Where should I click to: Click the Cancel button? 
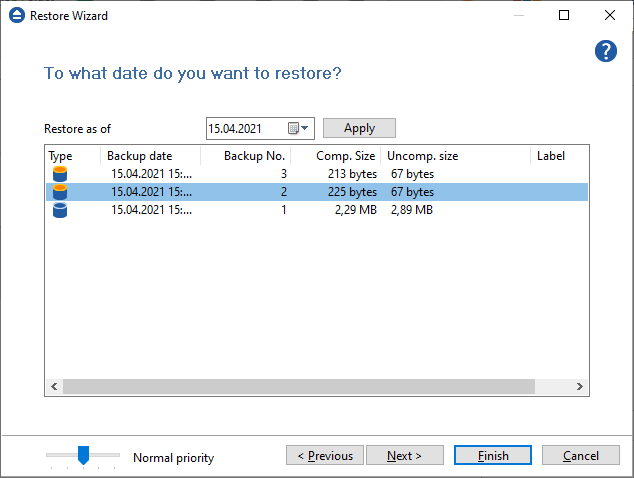581,455
